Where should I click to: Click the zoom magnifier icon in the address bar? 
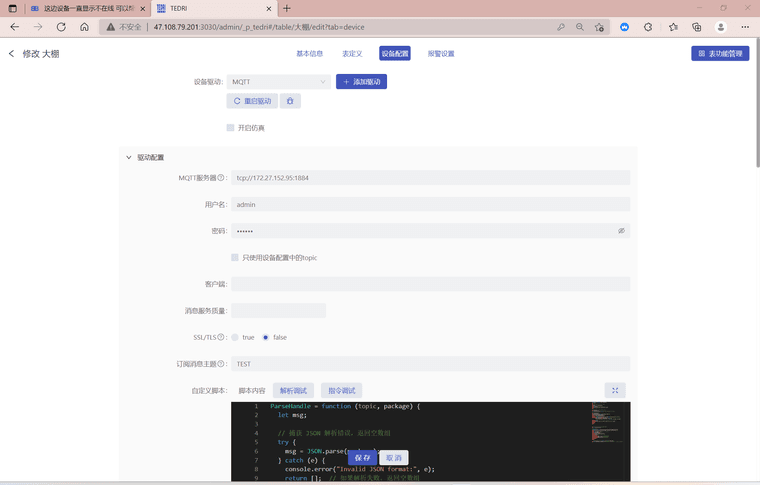coord(580,27)
